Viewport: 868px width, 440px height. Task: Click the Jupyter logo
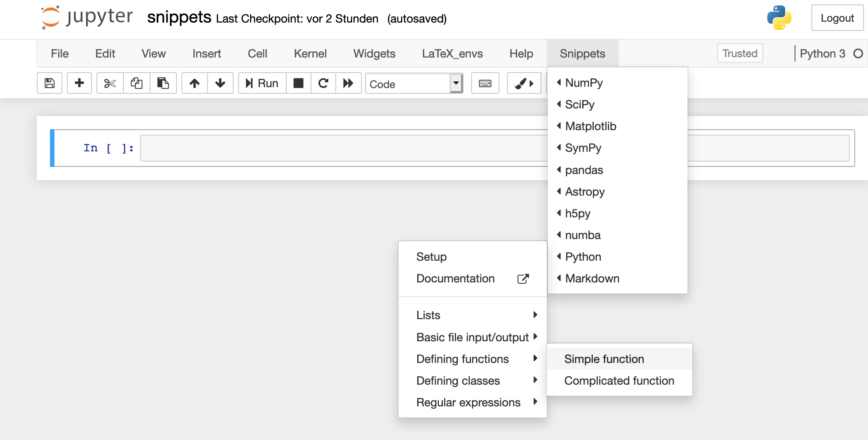(x=87, y=18)
